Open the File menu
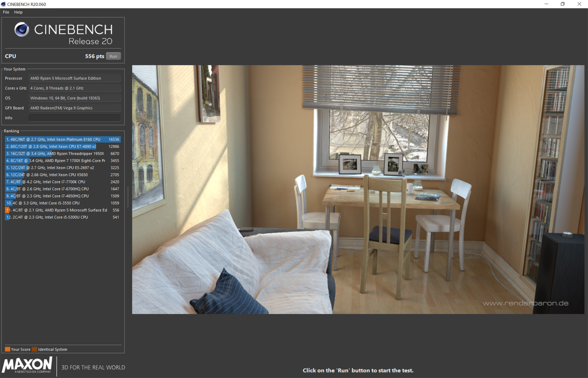Screen dimensions: 588x378 tap(6, 12)
